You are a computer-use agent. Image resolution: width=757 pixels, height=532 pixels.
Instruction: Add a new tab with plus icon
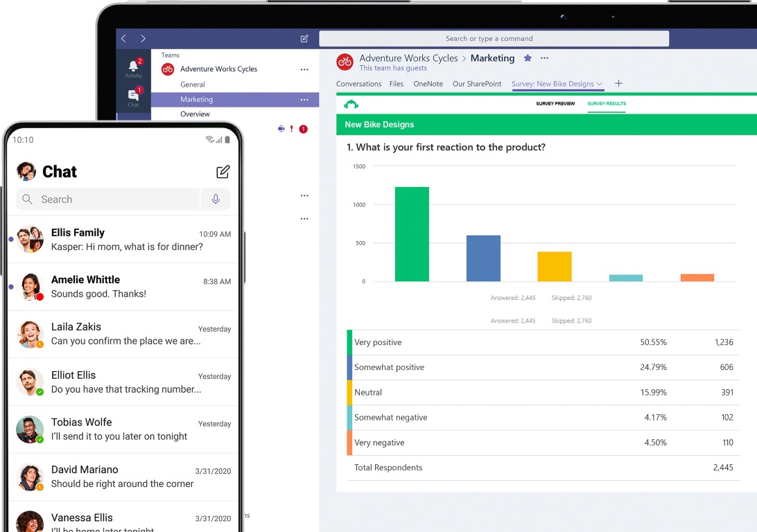pos(619,84)
